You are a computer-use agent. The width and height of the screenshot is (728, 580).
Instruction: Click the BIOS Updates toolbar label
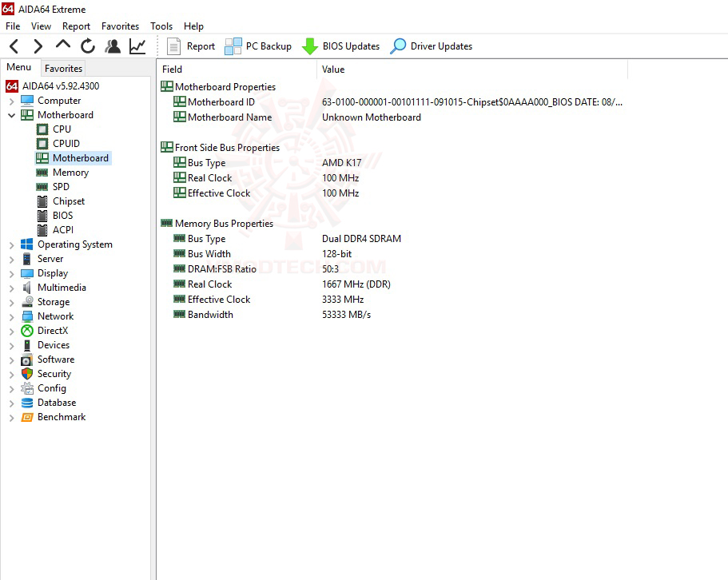click(x=351, y=46)
